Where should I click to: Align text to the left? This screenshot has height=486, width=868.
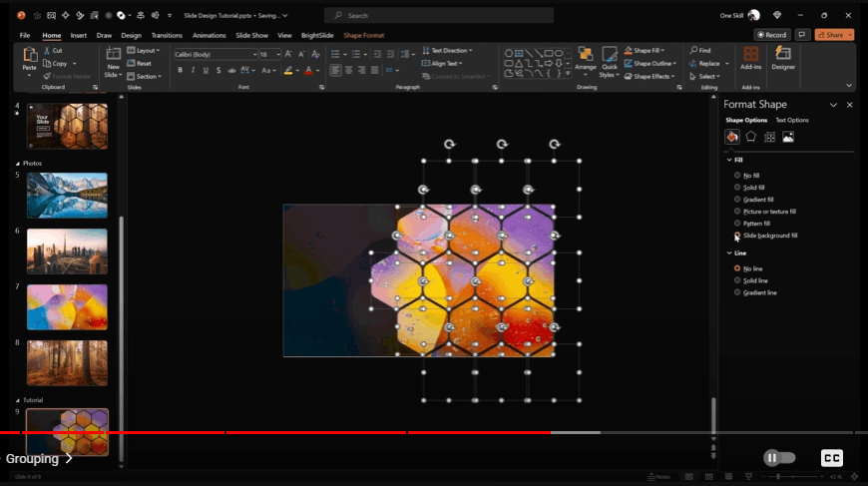335,70
